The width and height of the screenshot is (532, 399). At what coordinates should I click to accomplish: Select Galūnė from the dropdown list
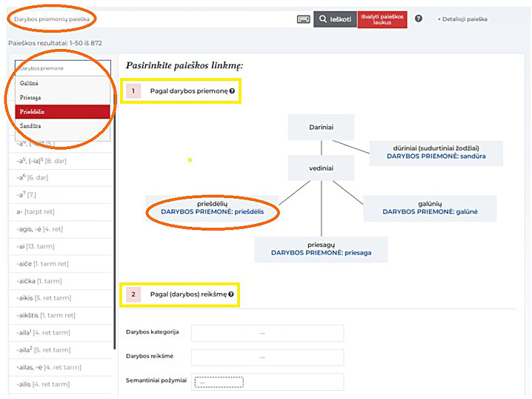point(30,83)
